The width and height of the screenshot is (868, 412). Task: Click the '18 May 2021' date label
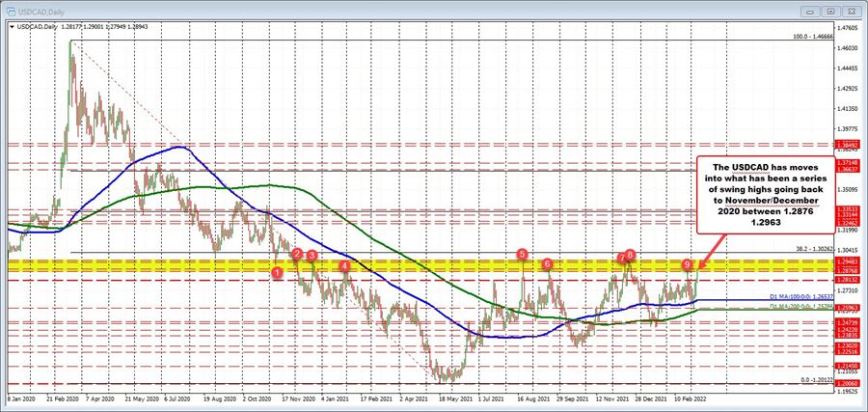pyautogui.click(x=457, y=398)
